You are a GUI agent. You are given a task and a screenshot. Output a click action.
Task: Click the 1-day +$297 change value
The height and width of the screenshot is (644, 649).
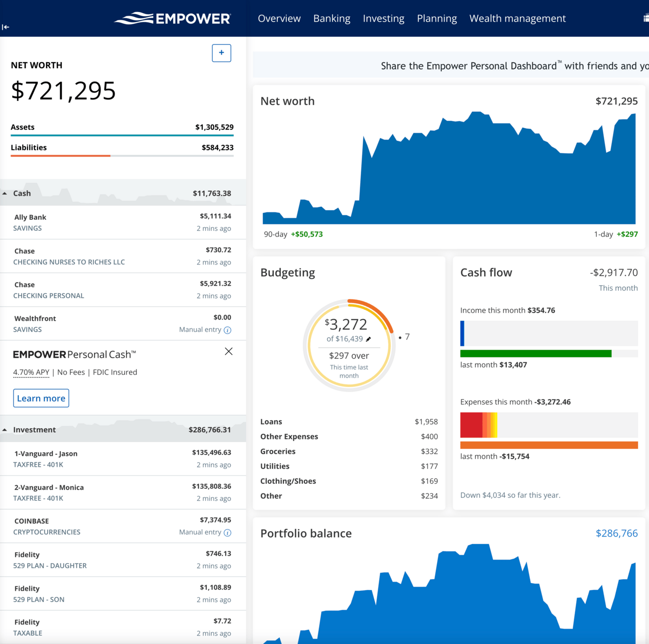pyautogui.click(x=627, y=234)
